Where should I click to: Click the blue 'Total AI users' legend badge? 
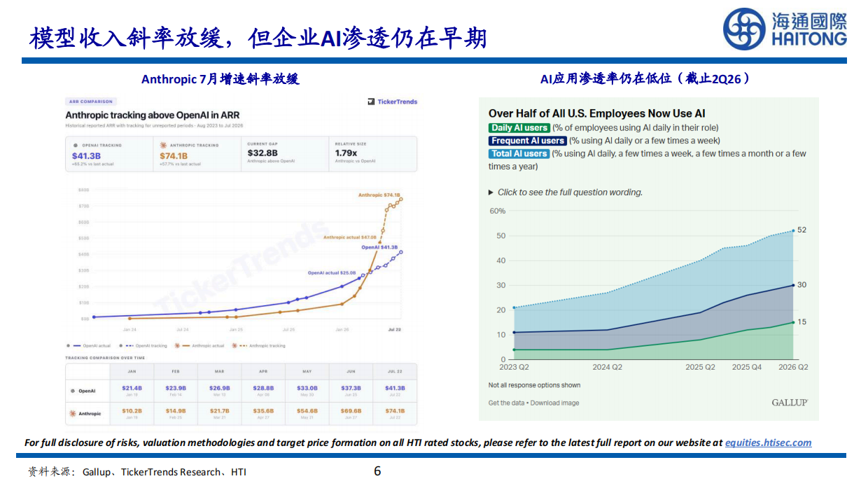pyautogui.click(x=519, y=153)
